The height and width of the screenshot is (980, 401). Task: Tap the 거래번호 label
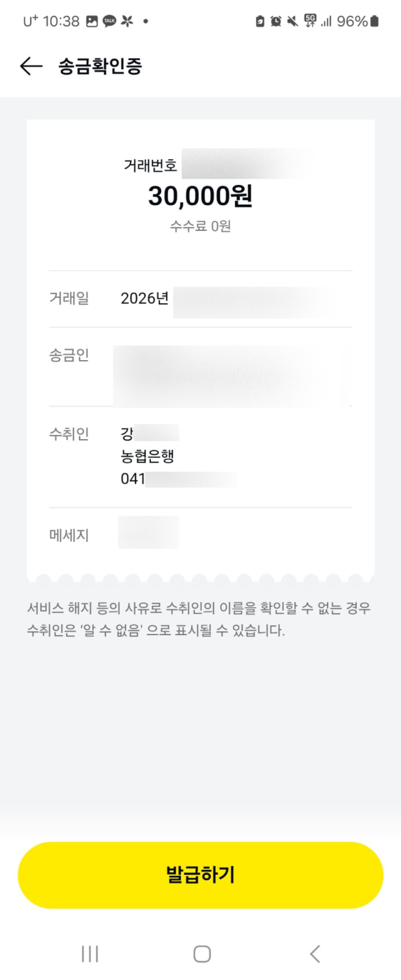click(150, 165)
